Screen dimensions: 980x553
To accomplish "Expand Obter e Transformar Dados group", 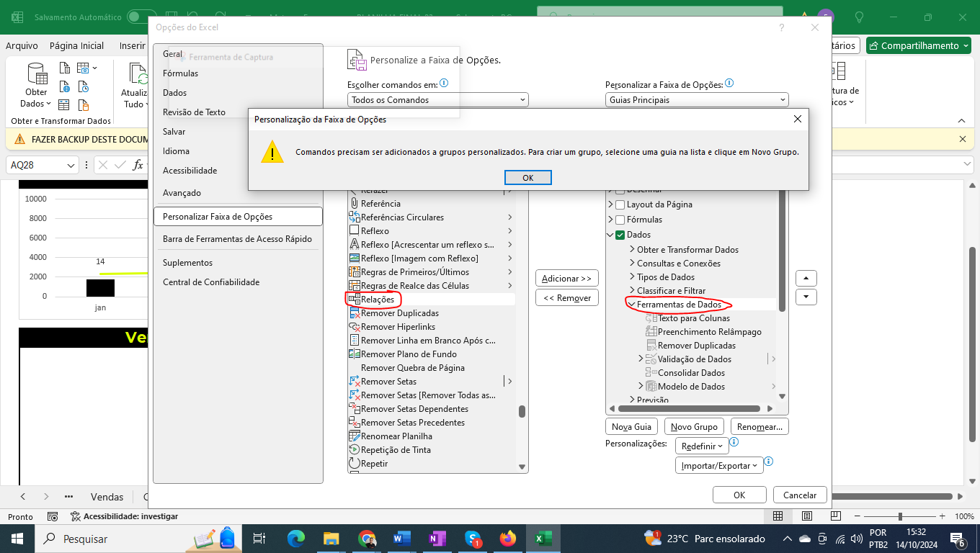I will pos(632,250).
